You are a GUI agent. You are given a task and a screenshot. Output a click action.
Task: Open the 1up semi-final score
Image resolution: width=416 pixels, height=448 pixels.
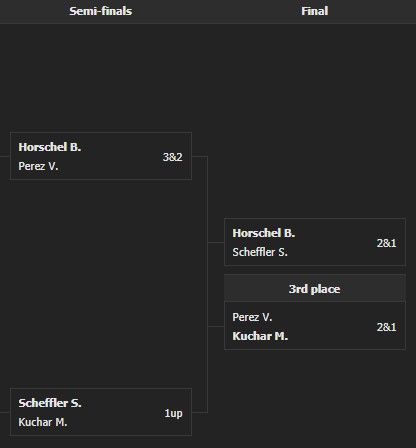click(x=173, y=413)
